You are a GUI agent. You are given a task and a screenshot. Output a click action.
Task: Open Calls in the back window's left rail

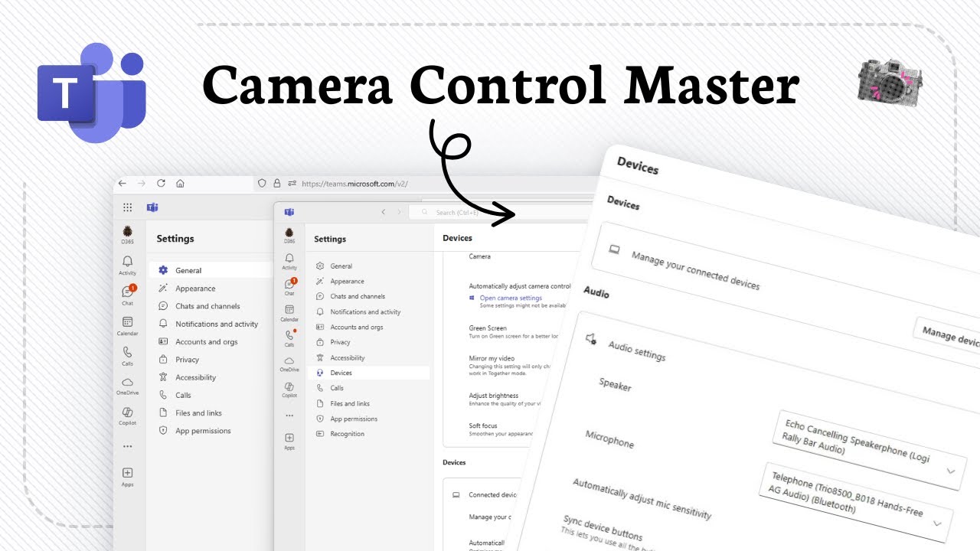127,355
